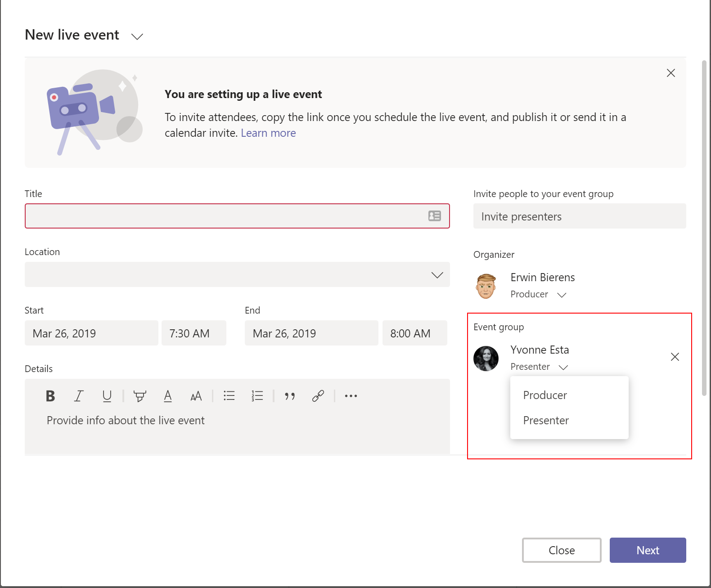Insert a hyperlink in details
This screenshot has height=588, width=711.
pos(318,396)
